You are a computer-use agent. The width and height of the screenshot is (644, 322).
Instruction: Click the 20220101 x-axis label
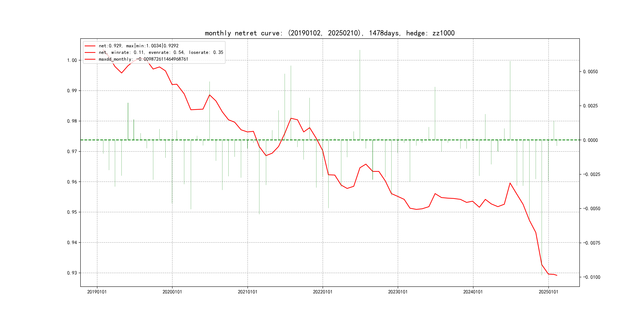click(323, 292)
